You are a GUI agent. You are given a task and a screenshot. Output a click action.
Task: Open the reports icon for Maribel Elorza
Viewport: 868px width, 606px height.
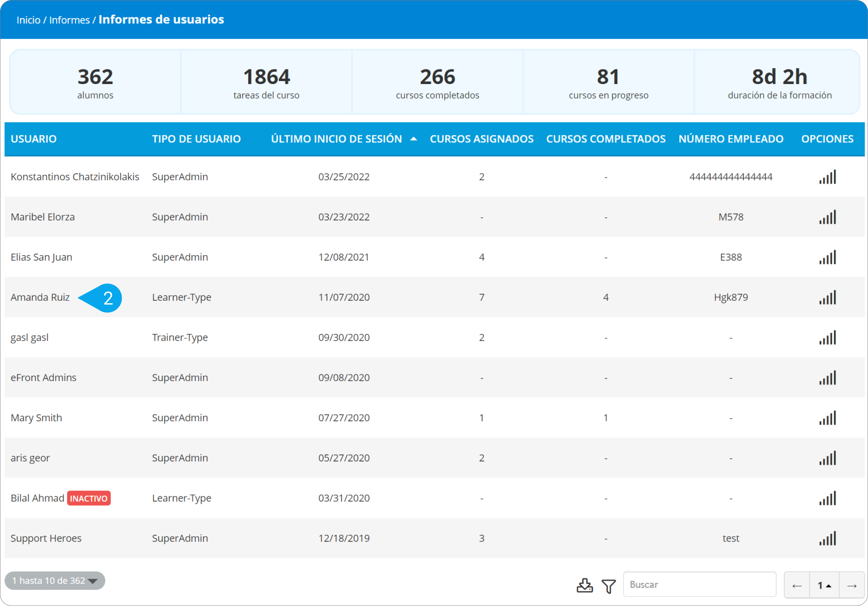point(827,217)
